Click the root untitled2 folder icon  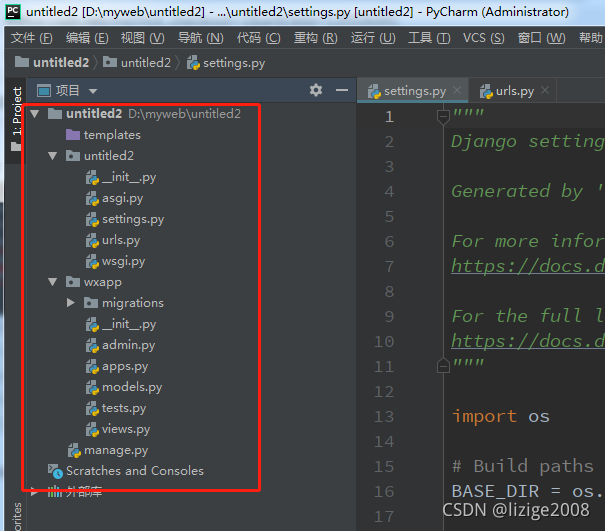pos(55,113)
